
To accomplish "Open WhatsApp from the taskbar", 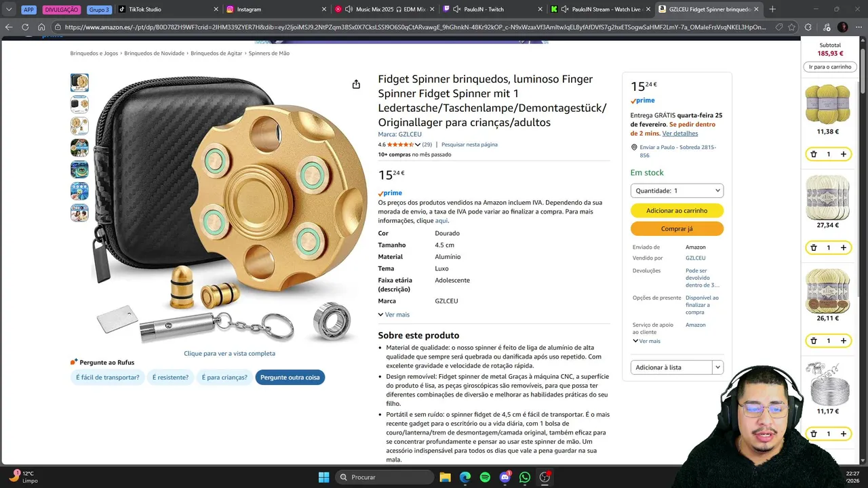I will (525, 477).
